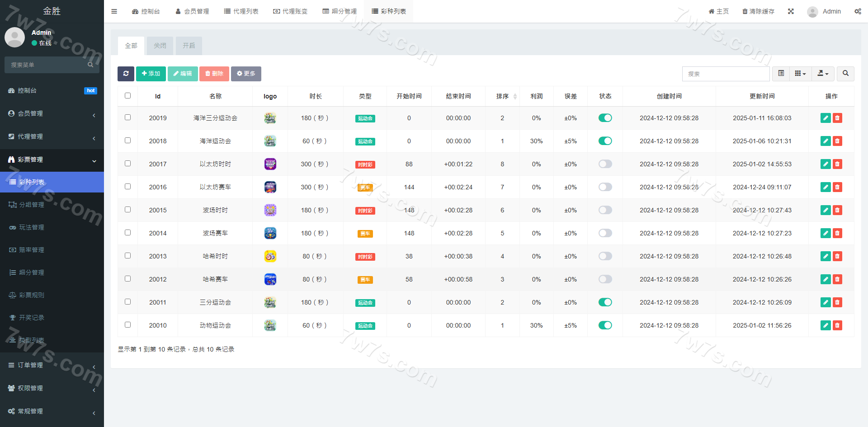Click the 清除缓存 link in header
This screenshot has height=427, width=868.
[758, 11]
